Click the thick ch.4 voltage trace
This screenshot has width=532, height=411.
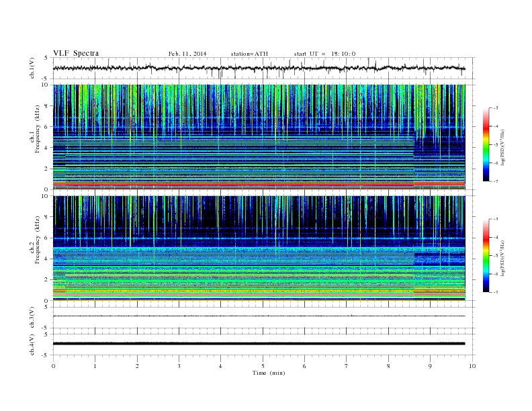(259, 344)
